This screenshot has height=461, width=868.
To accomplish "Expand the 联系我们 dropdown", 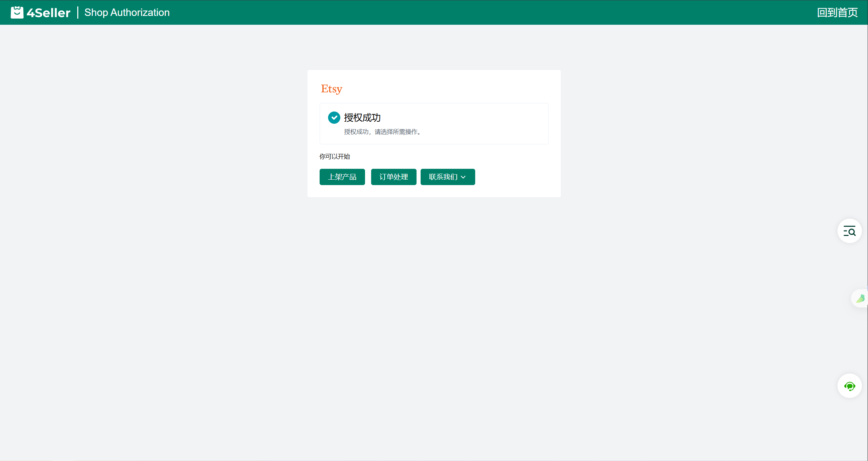I will click(448, 177).
